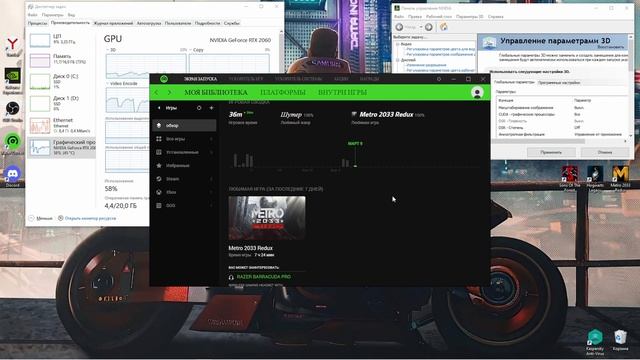Open Автозагрузка tab in Task Manager
The image size is (640, 360).
pos(149,23)
